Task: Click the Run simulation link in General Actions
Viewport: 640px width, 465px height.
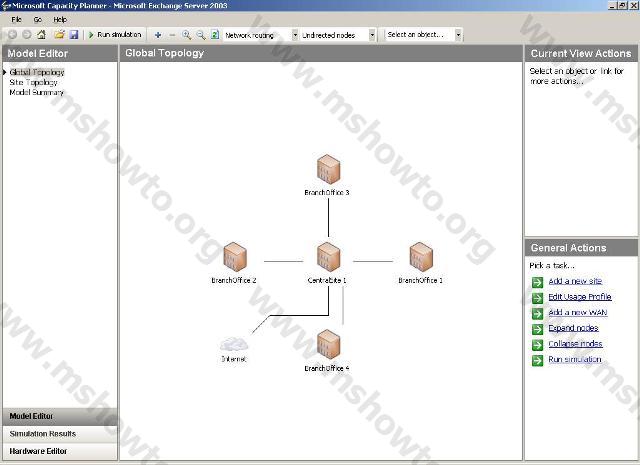Action: (x=575, y=359)
